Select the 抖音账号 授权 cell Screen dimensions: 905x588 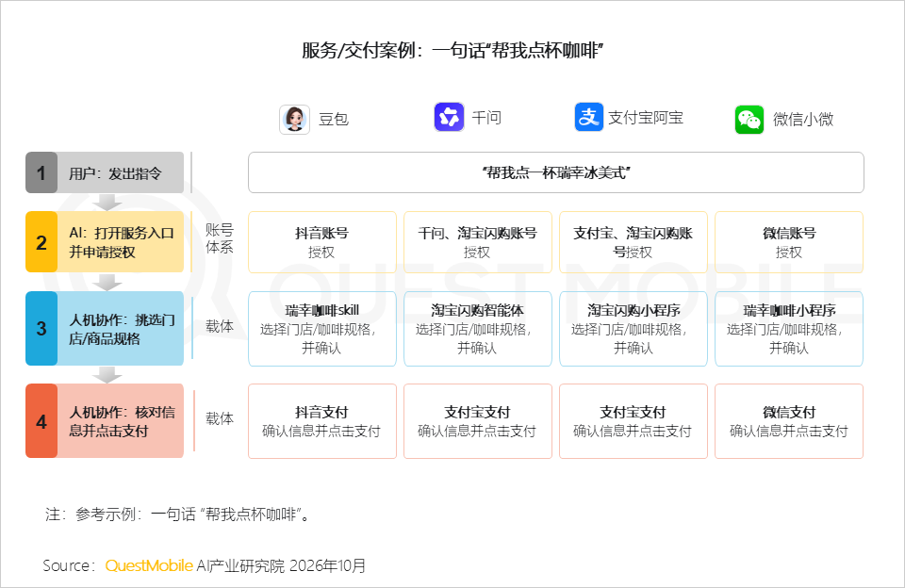click(x=322, y=242)
